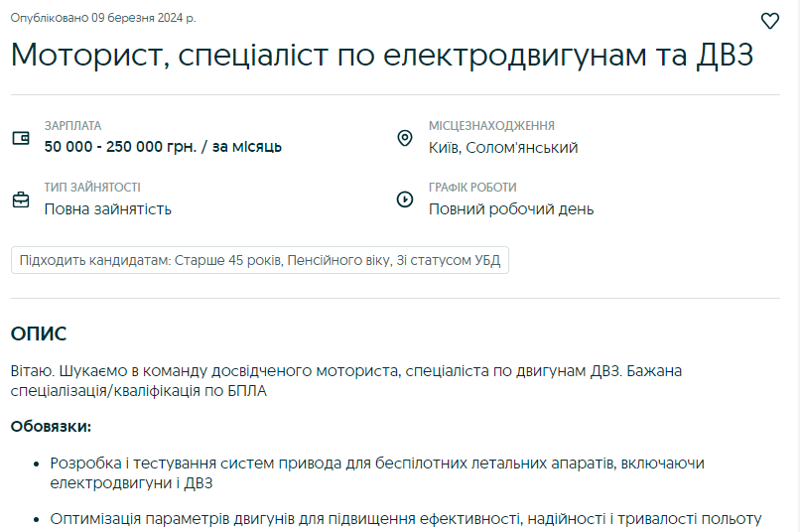Click the location text 'Київ, Солом'янський'
This screenshot has width=800, height=532.
point(503,148)
